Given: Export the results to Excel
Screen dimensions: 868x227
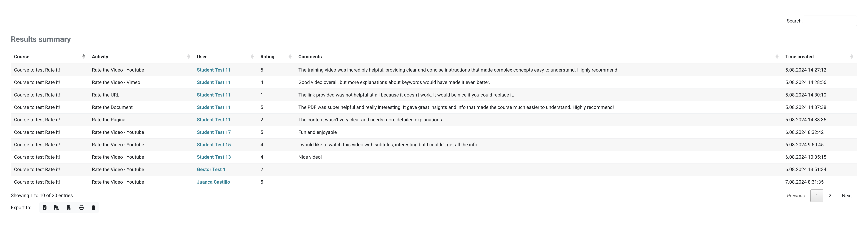Looking at the screenshot, I should tap(44, 208).
